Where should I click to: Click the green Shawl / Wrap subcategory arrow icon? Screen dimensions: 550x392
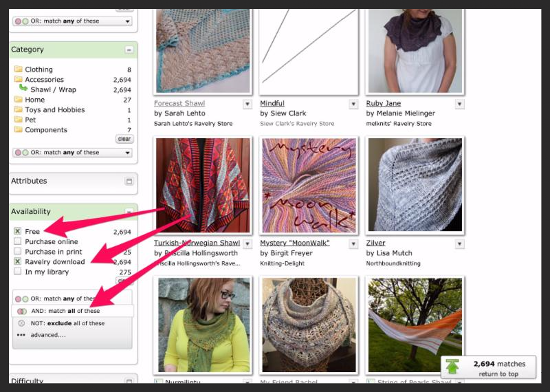23,89
